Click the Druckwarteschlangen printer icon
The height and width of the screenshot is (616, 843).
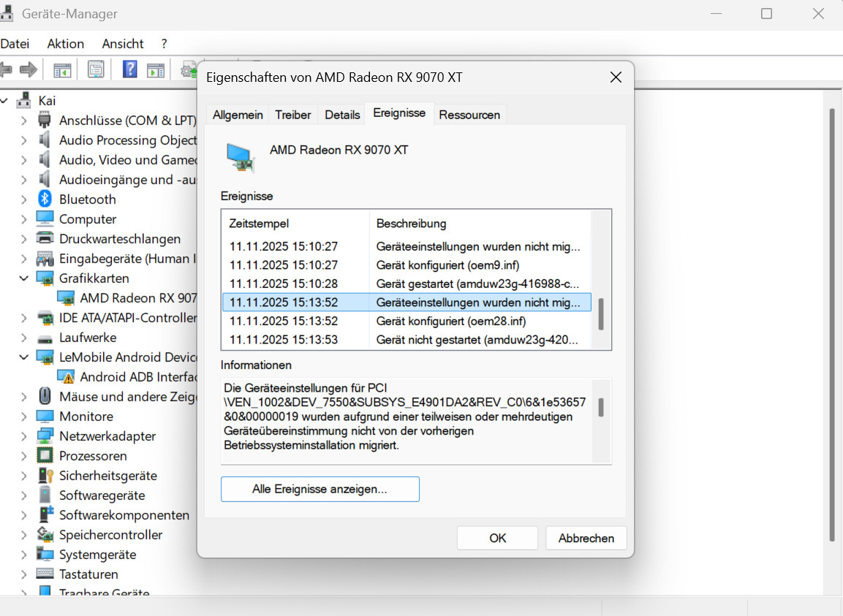pos(45,238)
